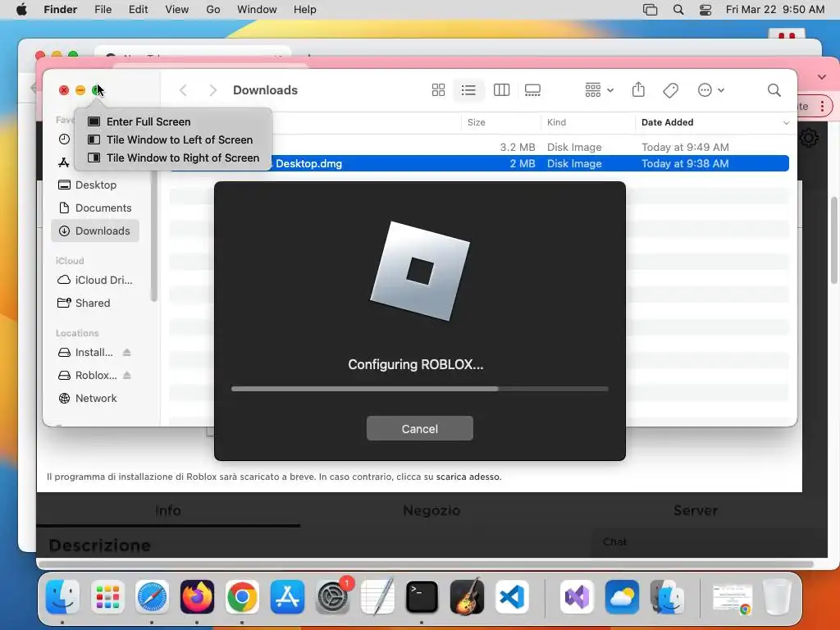Select the Roblox volume in sidebar
This screenshot has height=630, width=840.
pyautogui.click(x=87, y=375)
